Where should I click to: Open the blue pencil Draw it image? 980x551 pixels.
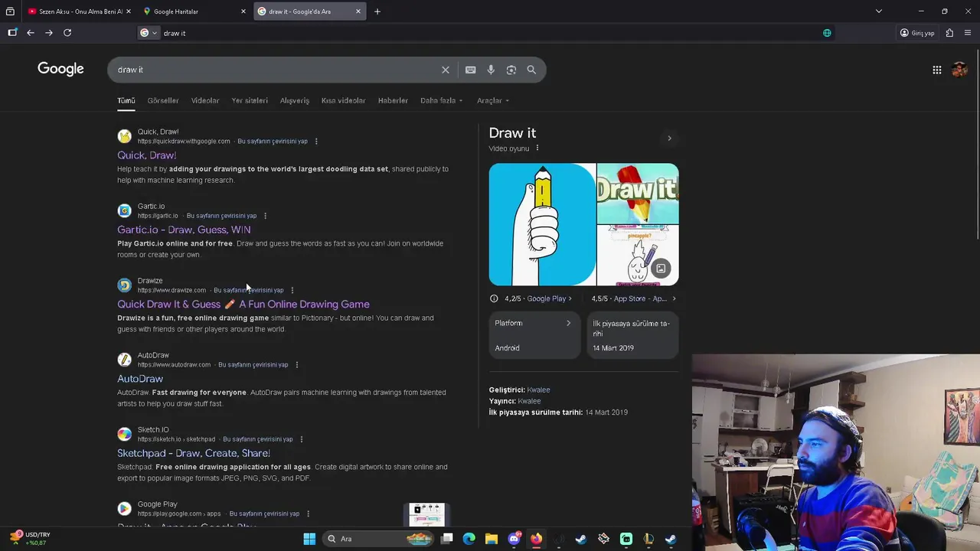click(x=542, y=224)
